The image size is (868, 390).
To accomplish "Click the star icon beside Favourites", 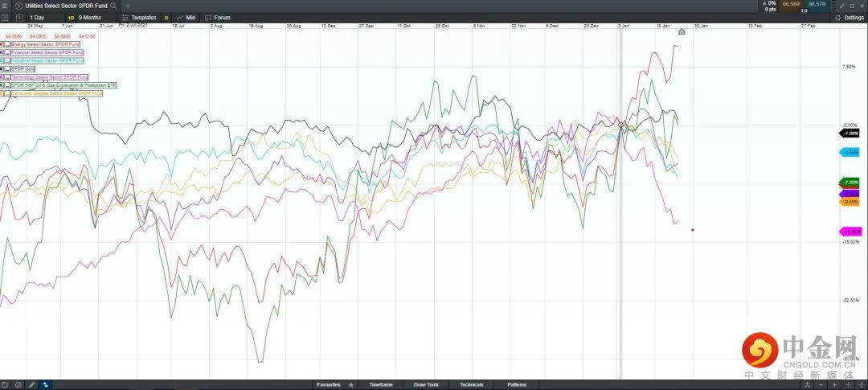I will point(351,384).
